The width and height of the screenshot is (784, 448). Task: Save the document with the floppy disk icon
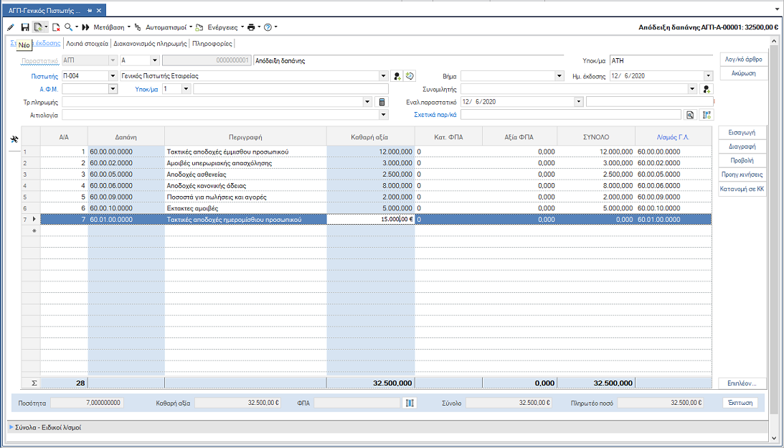pyautogui.click(x=25, y=27)
